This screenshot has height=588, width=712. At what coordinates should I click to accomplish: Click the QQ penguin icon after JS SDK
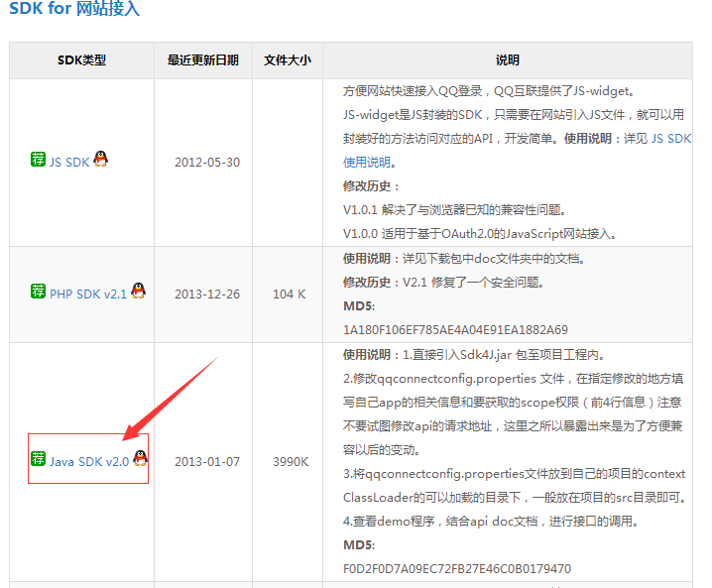coord(100,160)
